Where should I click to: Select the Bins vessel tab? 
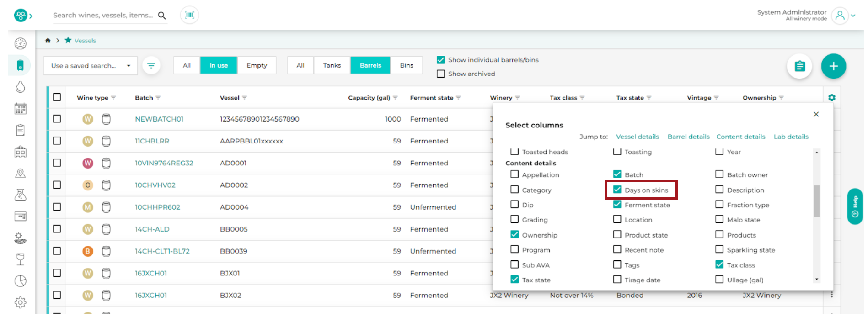point(407,65)
